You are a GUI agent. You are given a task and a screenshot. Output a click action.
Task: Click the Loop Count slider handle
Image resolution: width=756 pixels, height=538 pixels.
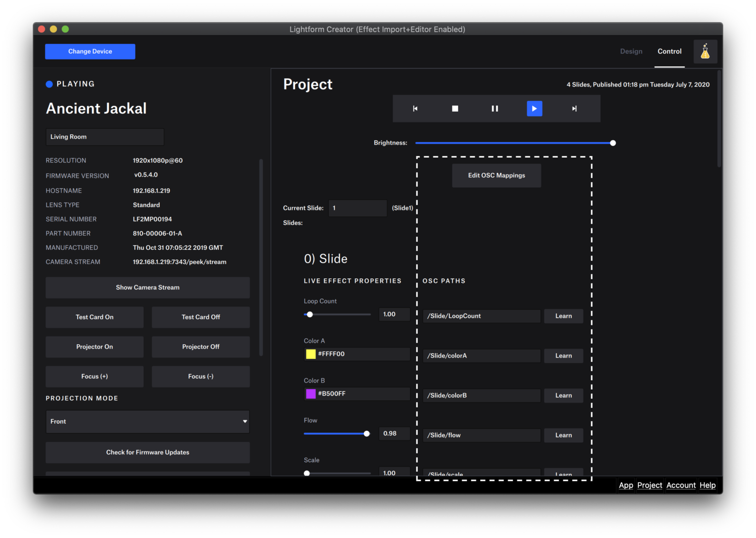pos(310,314)
